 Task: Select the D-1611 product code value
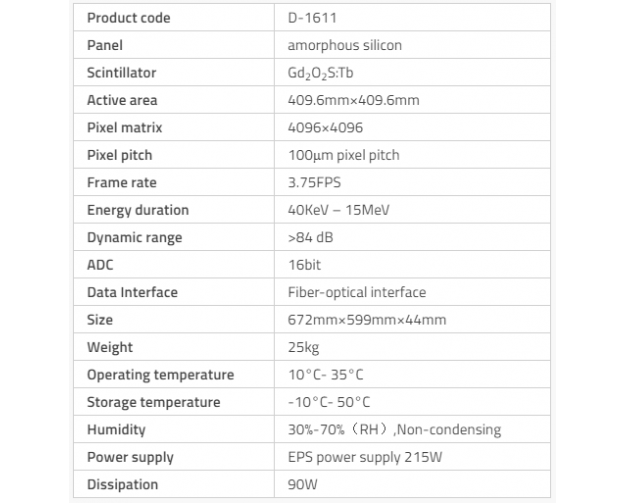(x=309, y=18)
